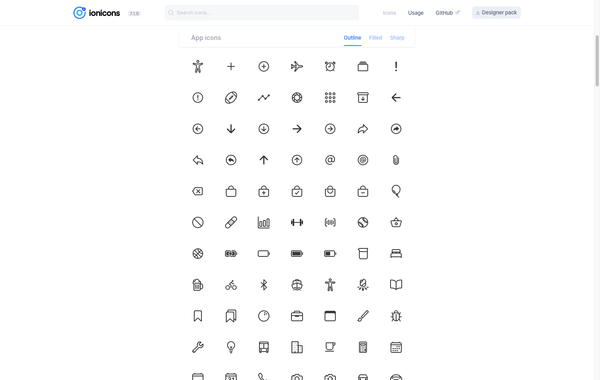Select the boat icon
Image resolution: width=600 pixels, height=380 pixels.
tap(297, 285)
